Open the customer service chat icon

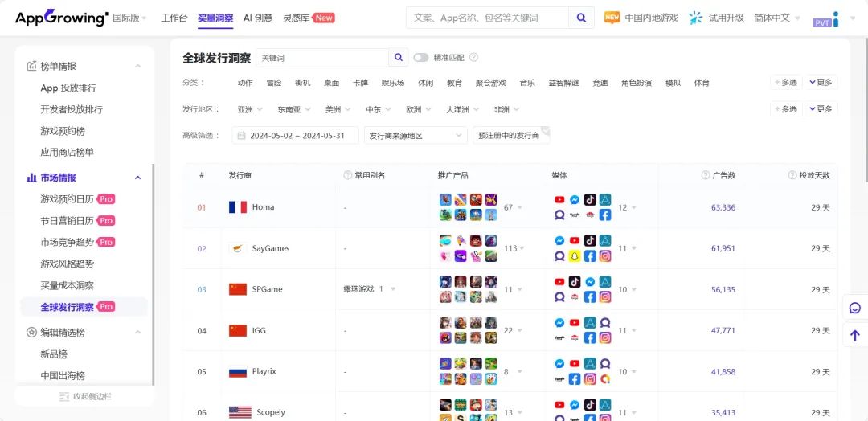tap(854, 308)
